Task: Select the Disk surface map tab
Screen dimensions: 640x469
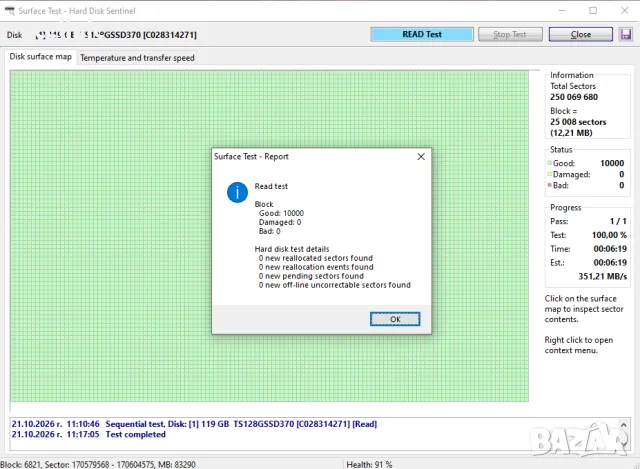Action: coord(40,56)
